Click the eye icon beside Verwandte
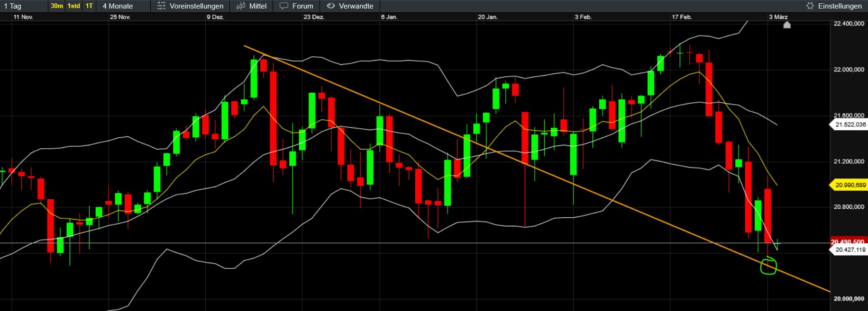Screen dimensions: 868x311 tap(331, 6)
